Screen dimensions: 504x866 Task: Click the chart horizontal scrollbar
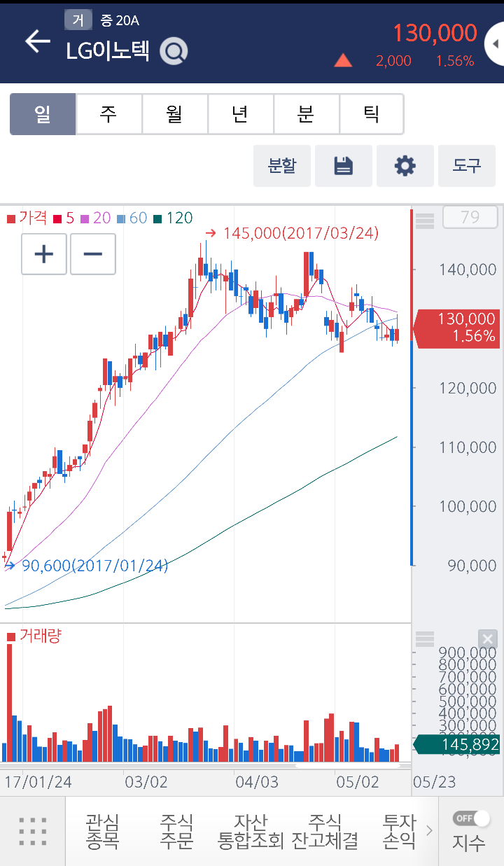[349, 766]
